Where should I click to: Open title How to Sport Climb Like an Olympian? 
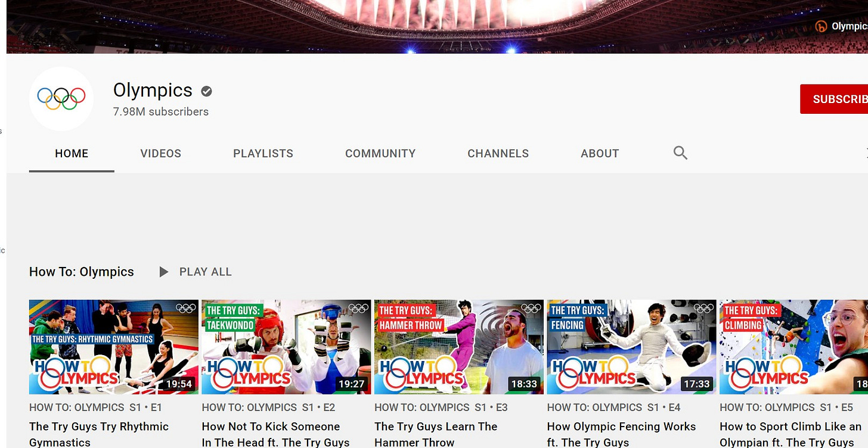pos(790,434)
